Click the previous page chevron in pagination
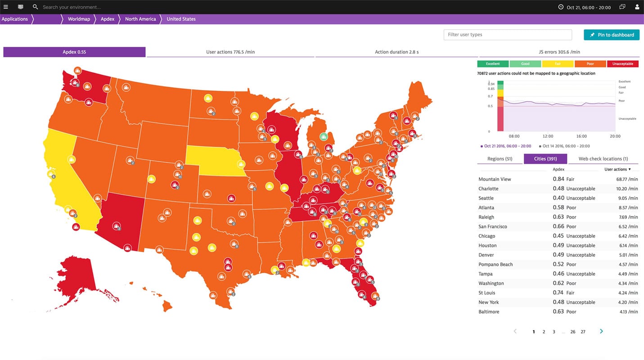 point(515,331)
